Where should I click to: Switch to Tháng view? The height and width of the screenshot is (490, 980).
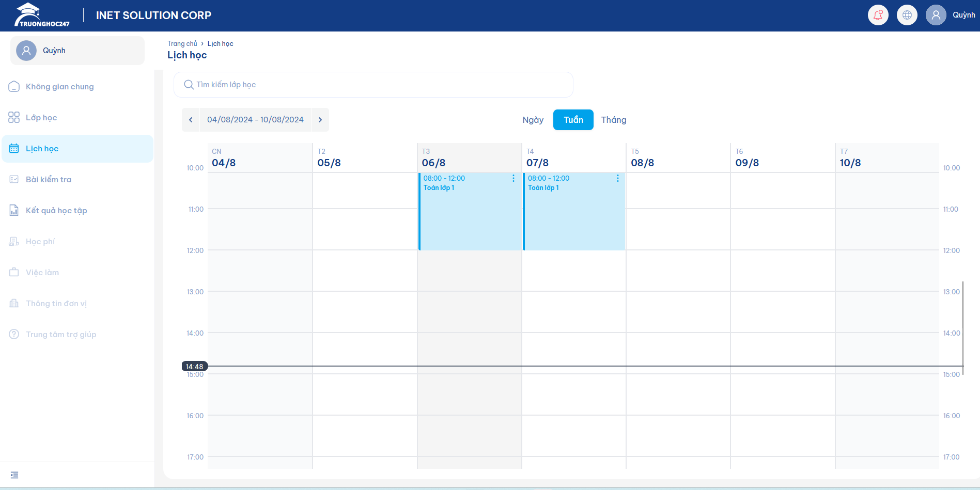[613, 120]
